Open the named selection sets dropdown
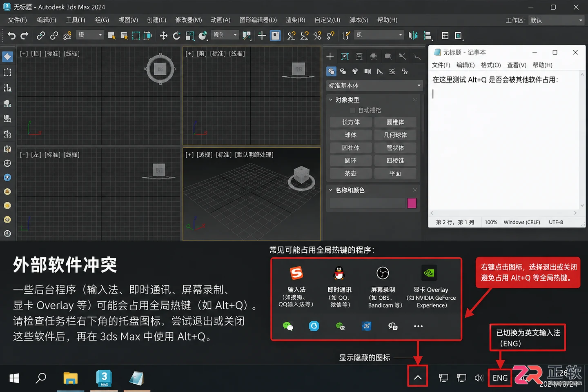 click(x=379, y=35)
